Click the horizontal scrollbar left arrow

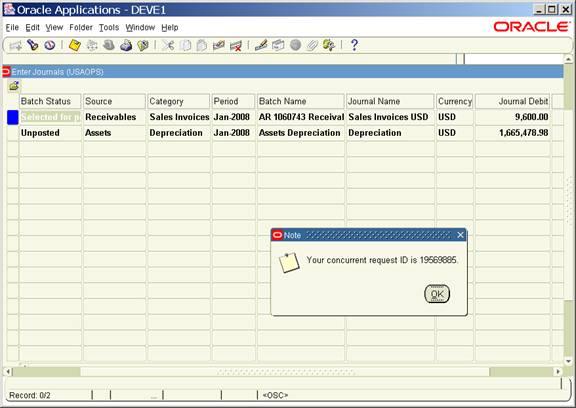tap(8, 372)
